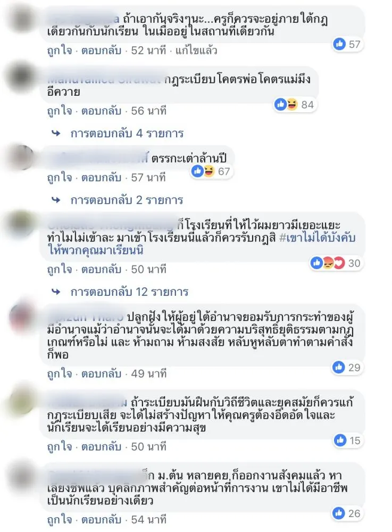
Task: Click the like and haha reactions showing 67
Action: pyautogui.click(x=212, y=171)
